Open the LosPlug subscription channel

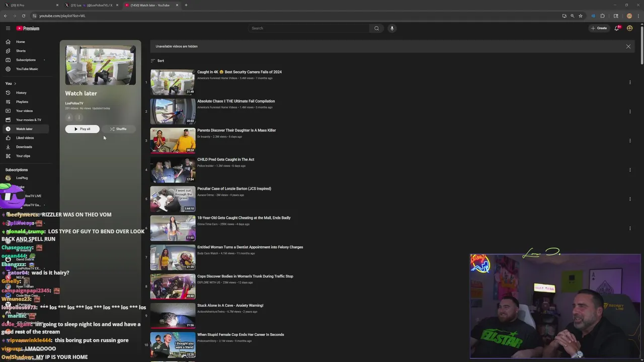(22, 178)
